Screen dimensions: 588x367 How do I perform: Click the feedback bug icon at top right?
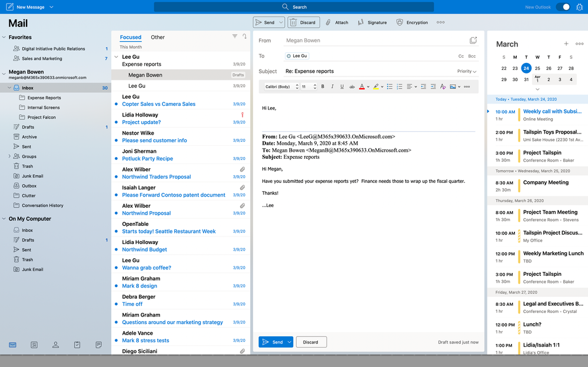pos(579,6)
